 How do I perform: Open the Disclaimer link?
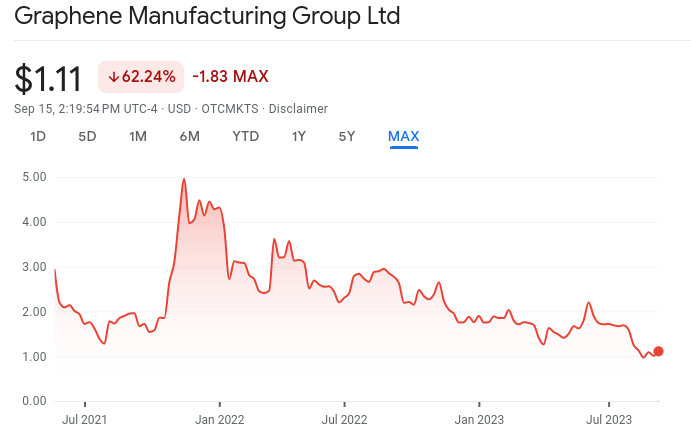coord(299,108)
